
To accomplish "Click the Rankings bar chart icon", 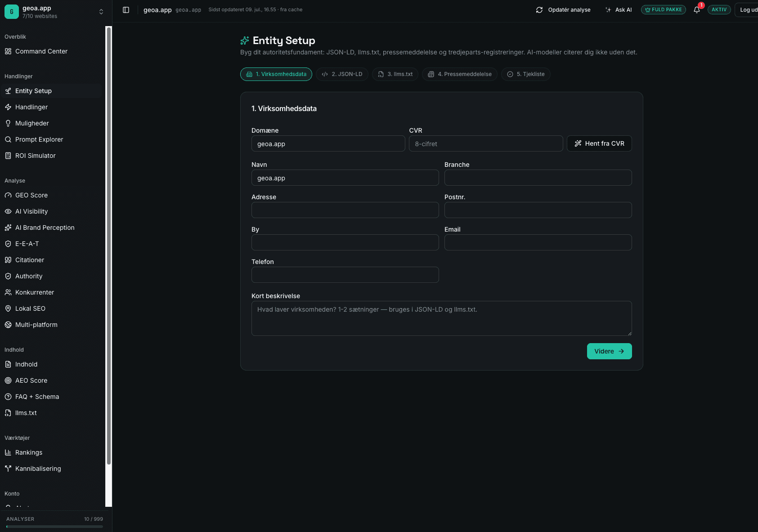I will 8,452.
